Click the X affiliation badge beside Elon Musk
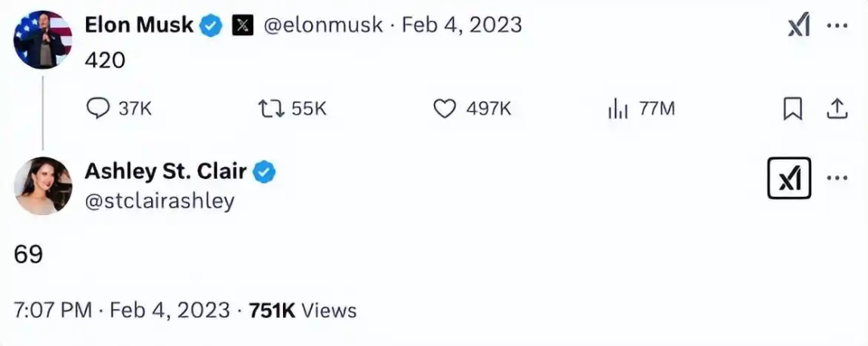This screenshot has height=346, width=868. tap(243, 26)
